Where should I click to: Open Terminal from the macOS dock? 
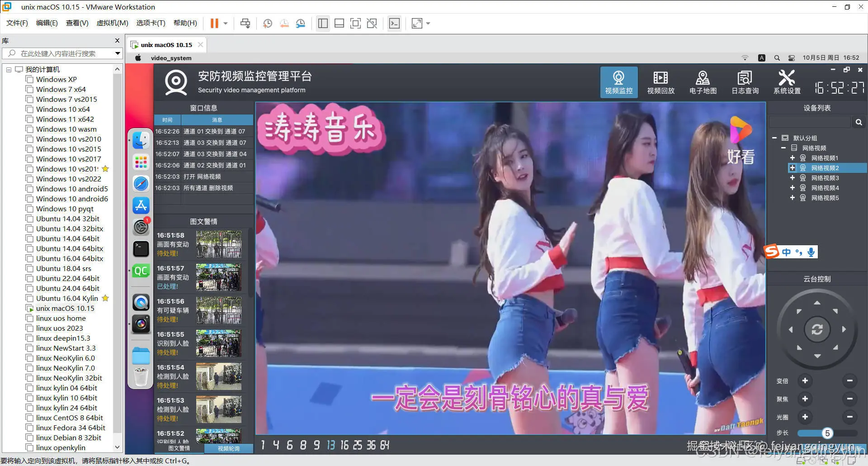[141, 248]
